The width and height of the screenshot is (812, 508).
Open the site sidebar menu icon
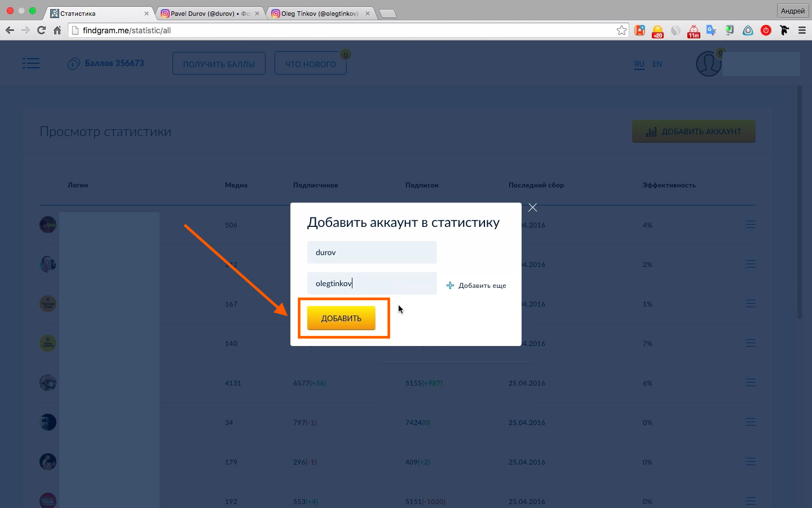(31, 63)
